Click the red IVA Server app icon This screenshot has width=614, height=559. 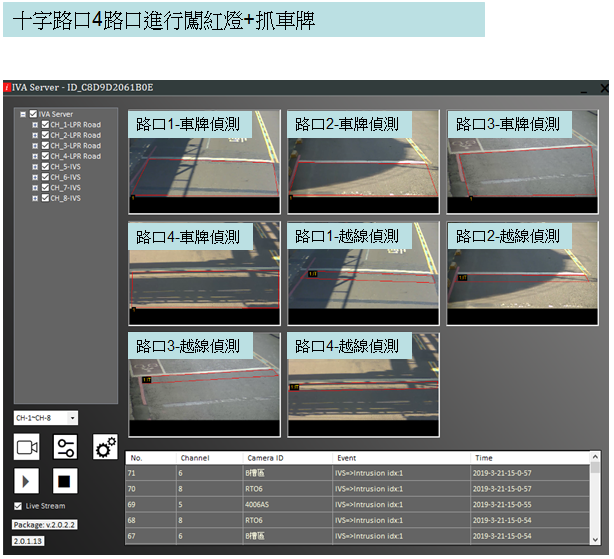[x=8, y=90]
